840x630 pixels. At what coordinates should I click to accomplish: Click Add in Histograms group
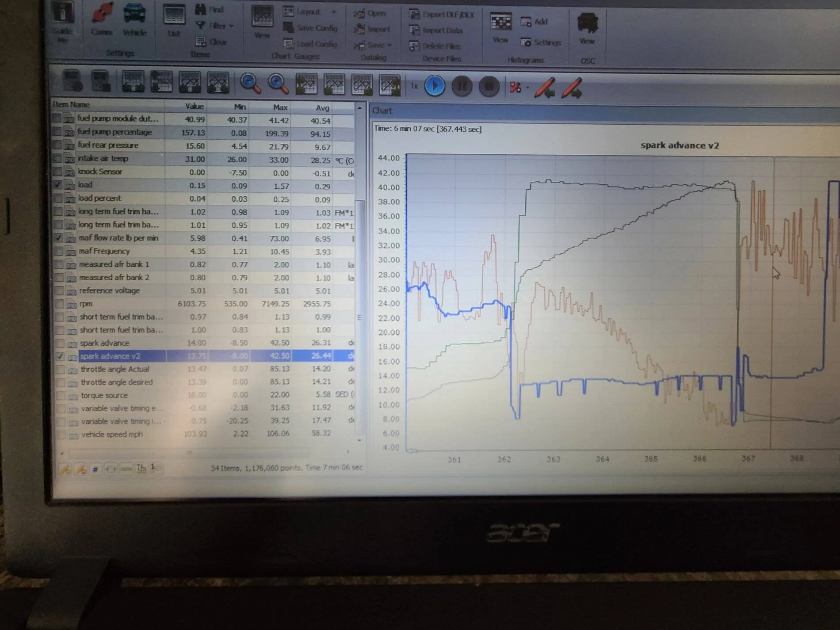(534, 21)
